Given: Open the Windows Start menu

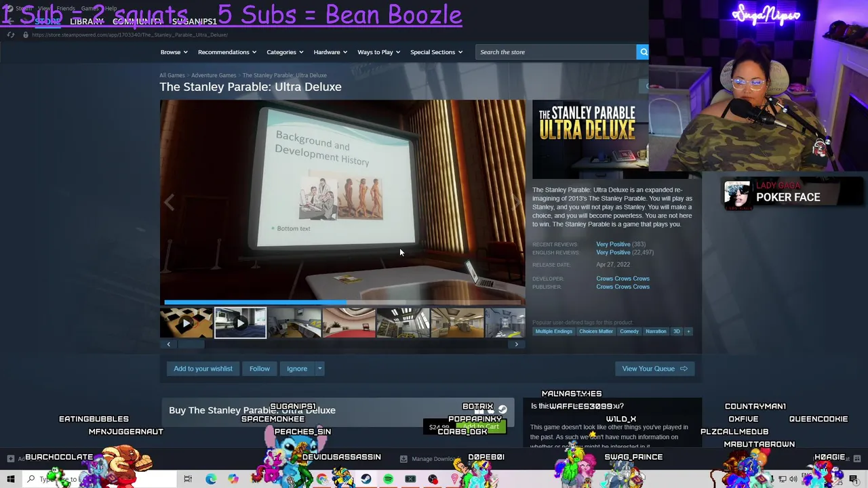Looking at the screenshot, I should 10,479.
